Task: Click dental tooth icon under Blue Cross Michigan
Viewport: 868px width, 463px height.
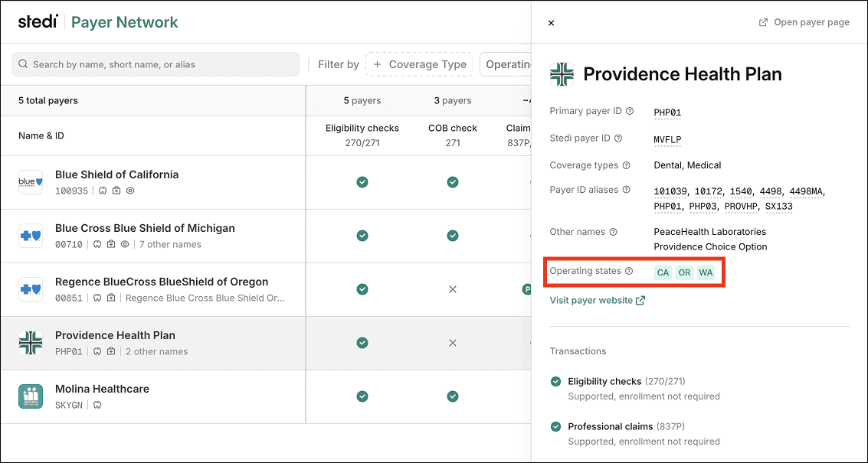Action: [97, 244]
